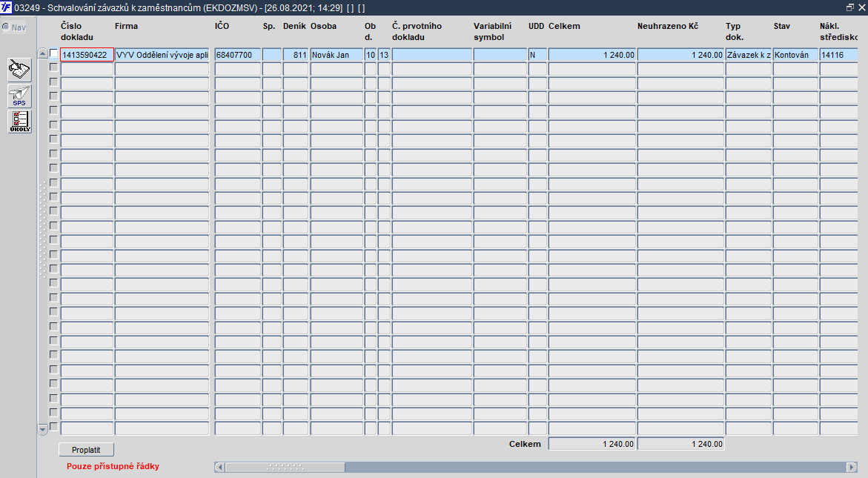Click the cell with value 13
The height and width of the screenshot is (478, 868).
pos(384,55)
